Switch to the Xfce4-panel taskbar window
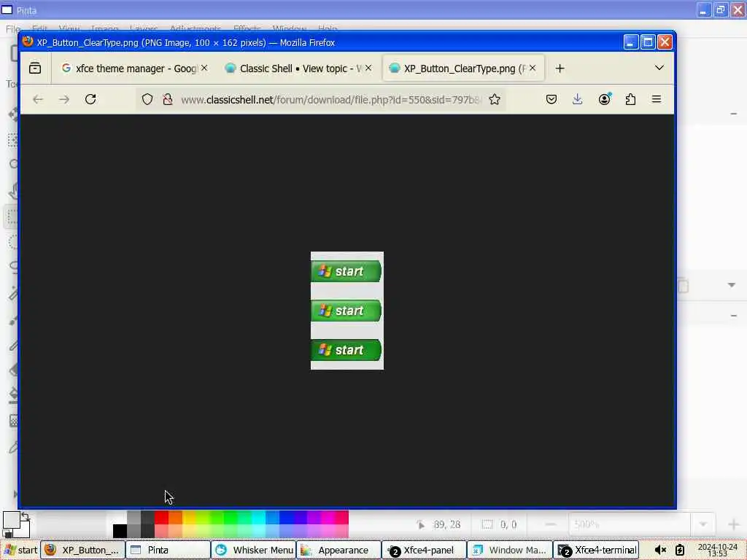Screen dimensions: 747x560 coord(424,550)
